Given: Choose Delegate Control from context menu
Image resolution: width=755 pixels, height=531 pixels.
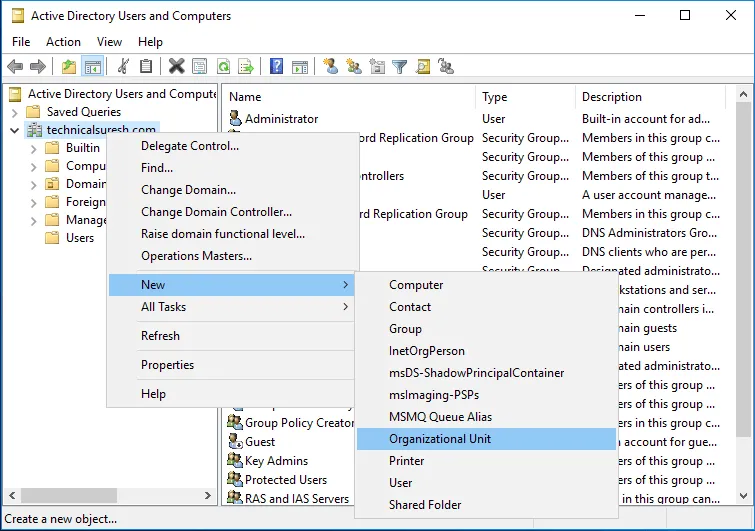Looking at the screenshot, I should (x=232, y=146).
